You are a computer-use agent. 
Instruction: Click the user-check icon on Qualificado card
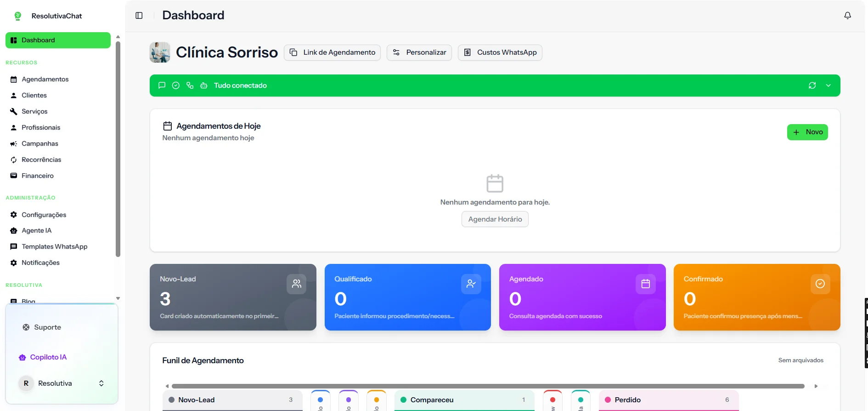coord(471,284)
